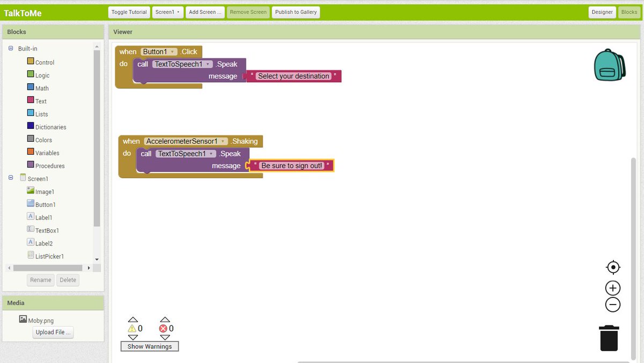Collapse the Screen1 tree node
This screenshot has width=644, height=363.
coord(11,178)
